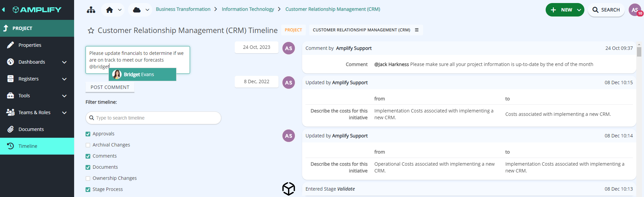Uncheck the Comments filter

88,156
